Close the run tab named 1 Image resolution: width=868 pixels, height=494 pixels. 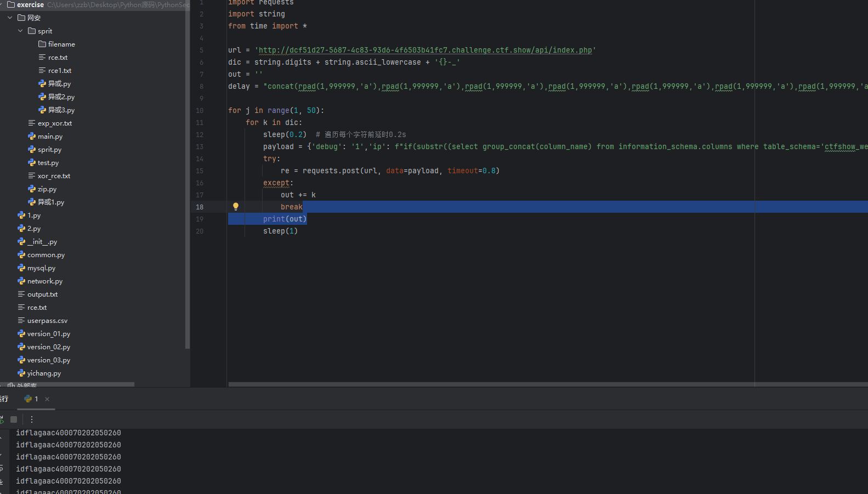[x=47, y=399]
